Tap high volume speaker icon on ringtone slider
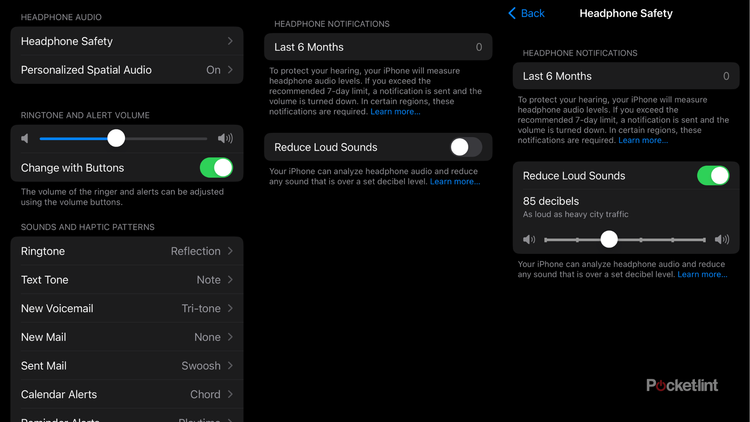750x422 pixels. coord(225,139)
